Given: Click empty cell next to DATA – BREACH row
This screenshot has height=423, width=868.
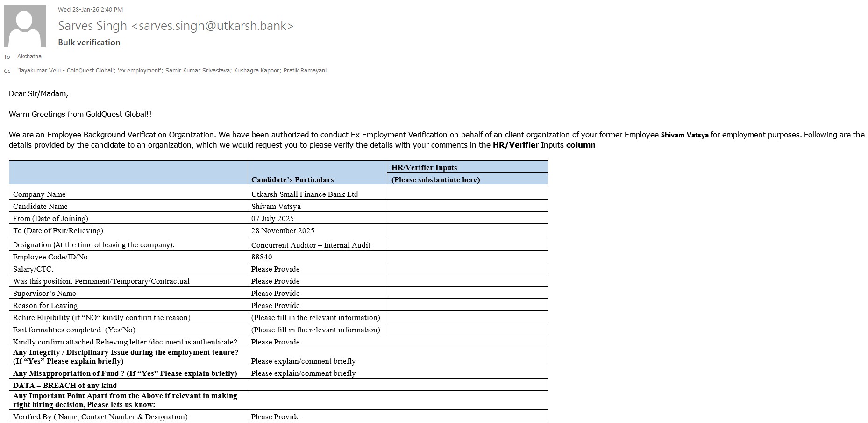Looking at the screenshot, I should coord(397,385).
